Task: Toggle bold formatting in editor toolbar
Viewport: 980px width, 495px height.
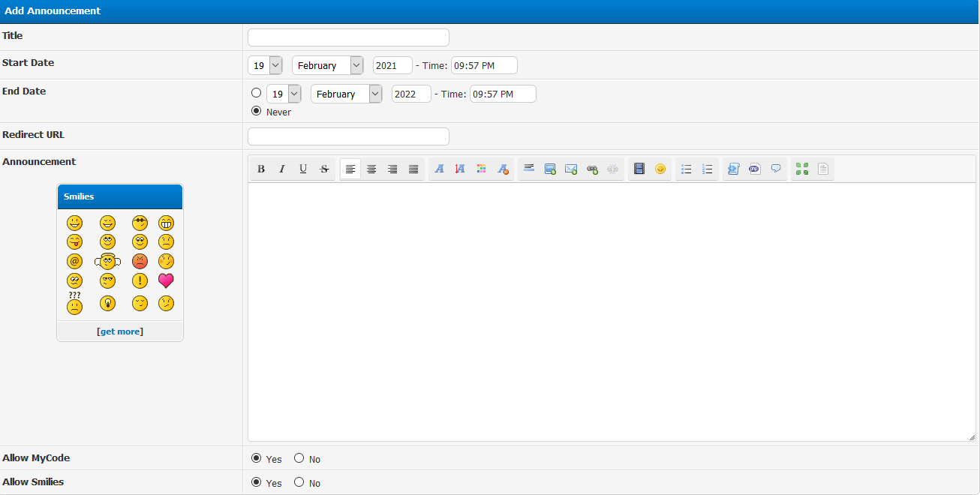Action: pyautogui.click(x=261, y=169)
